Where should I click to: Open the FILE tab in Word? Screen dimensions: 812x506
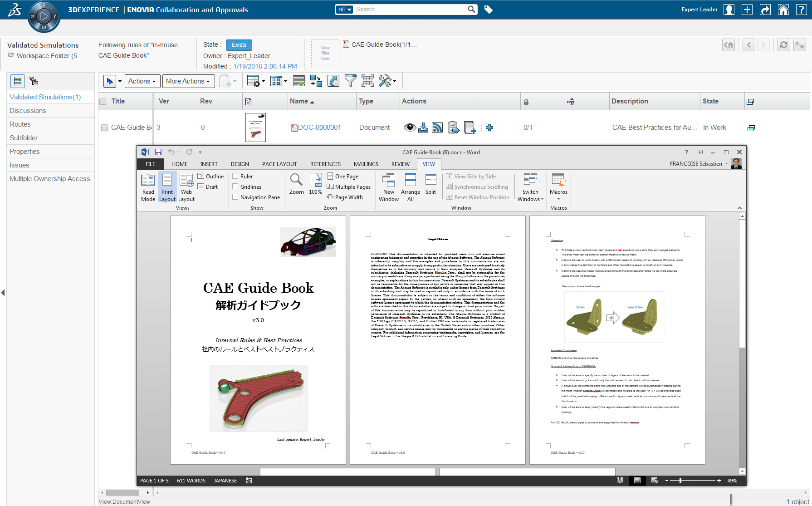[x=151, y=164]
